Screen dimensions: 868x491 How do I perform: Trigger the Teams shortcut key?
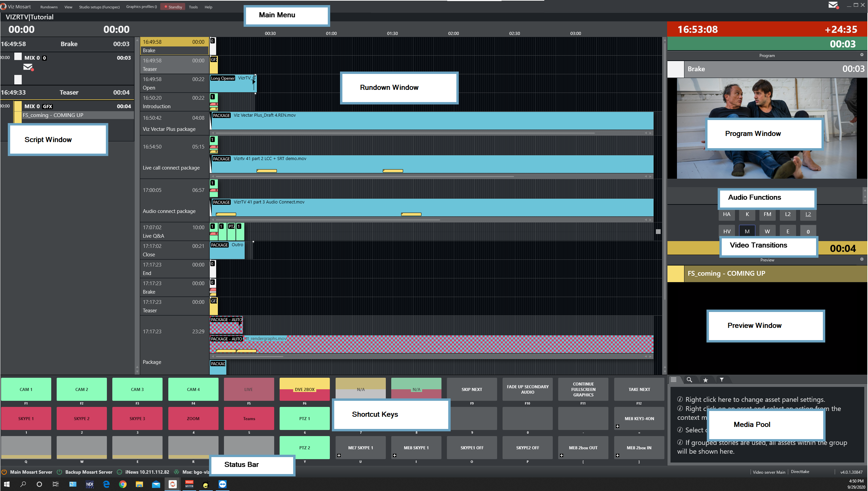tap(249, 418)
